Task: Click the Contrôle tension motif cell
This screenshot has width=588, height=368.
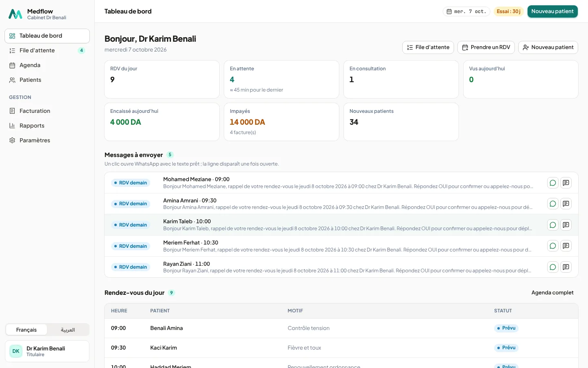Action: tap(309, 328)
